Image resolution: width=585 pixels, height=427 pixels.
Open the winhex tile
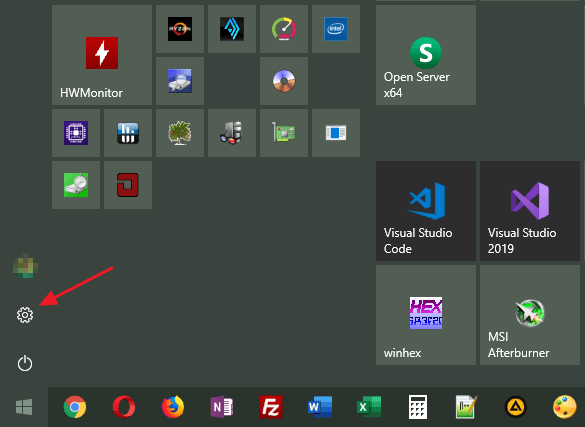[426, 315]
